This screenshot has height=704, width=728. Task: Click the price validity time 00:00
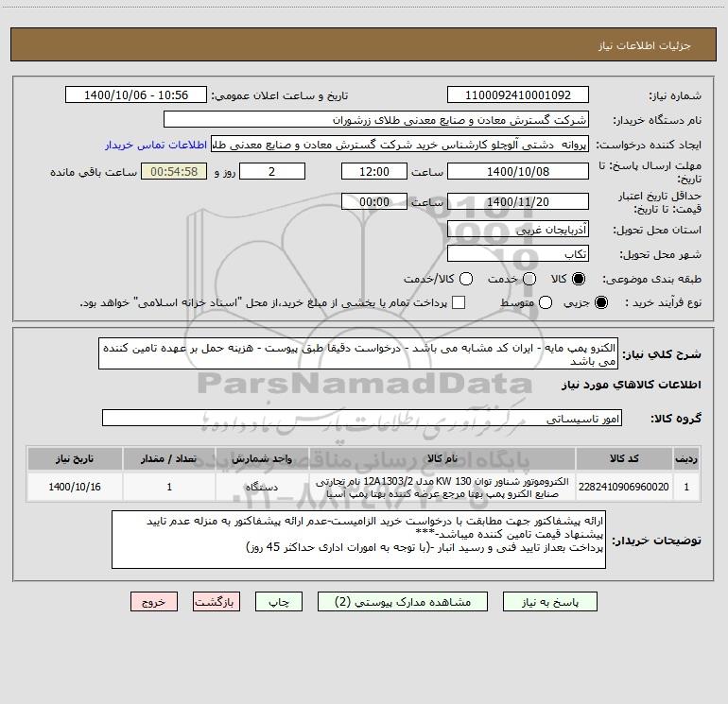[x=374, y=201]
